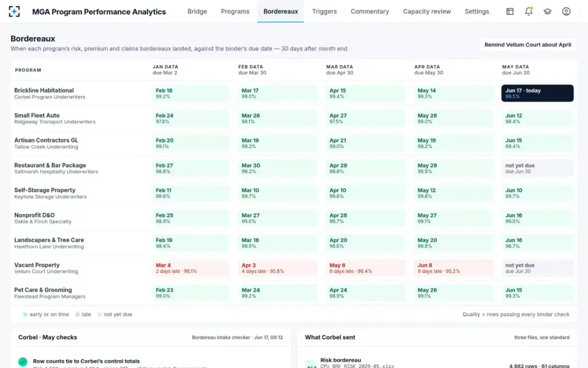Click Landscapers May cell Jun 16
Viewport: 588px width, 368px height.
[537, 243]
